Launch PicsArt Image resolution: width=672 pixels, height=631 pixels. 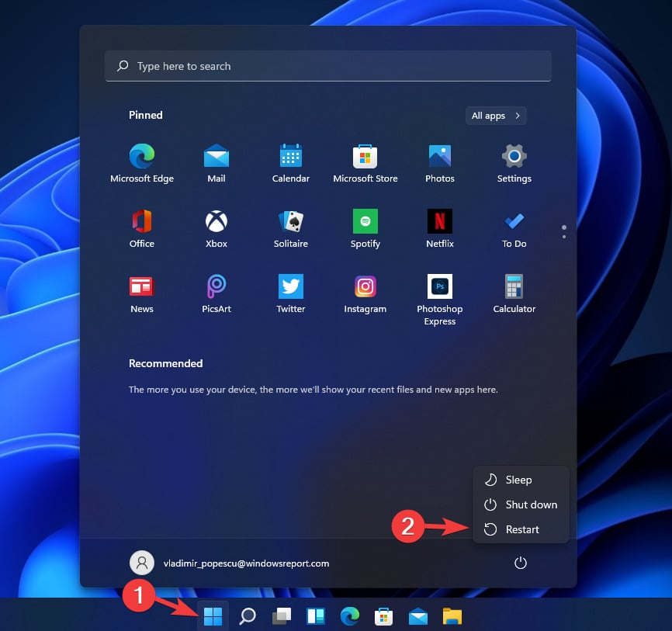pos(216,294)
